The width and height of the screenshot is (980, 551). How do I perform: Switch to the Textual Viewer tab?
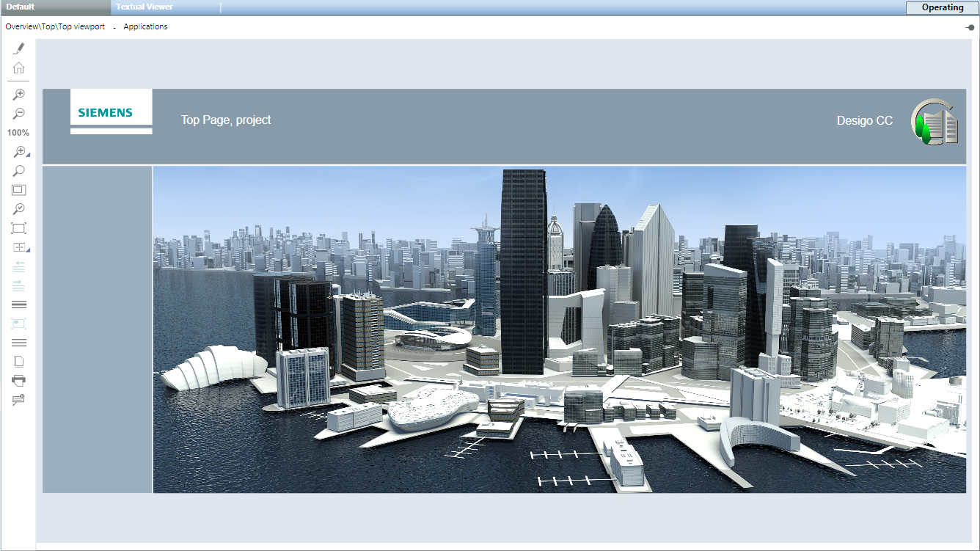click(144, 7)
